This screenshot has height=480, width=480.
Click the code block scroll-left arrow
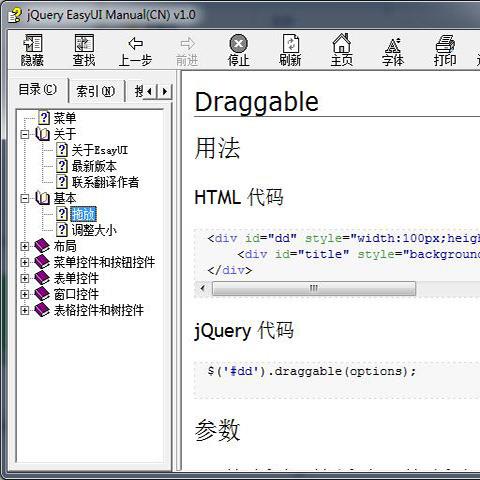[x=203, y=288]
